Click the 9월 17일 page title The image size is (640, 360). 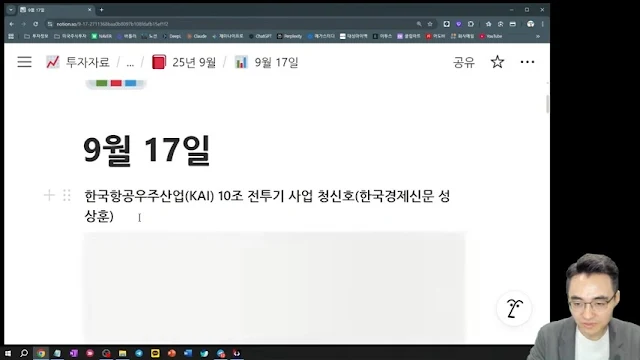pos(147,150)
